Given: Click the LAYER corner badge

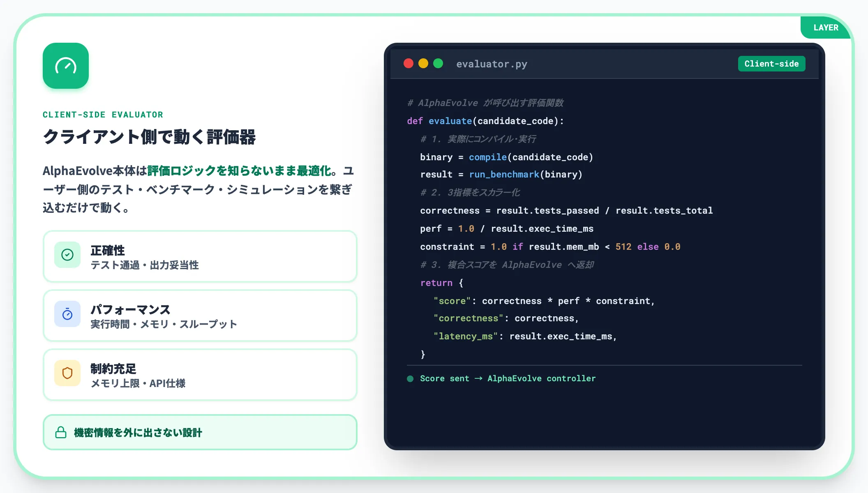Looking at the screenshot, I should point(826,28).
